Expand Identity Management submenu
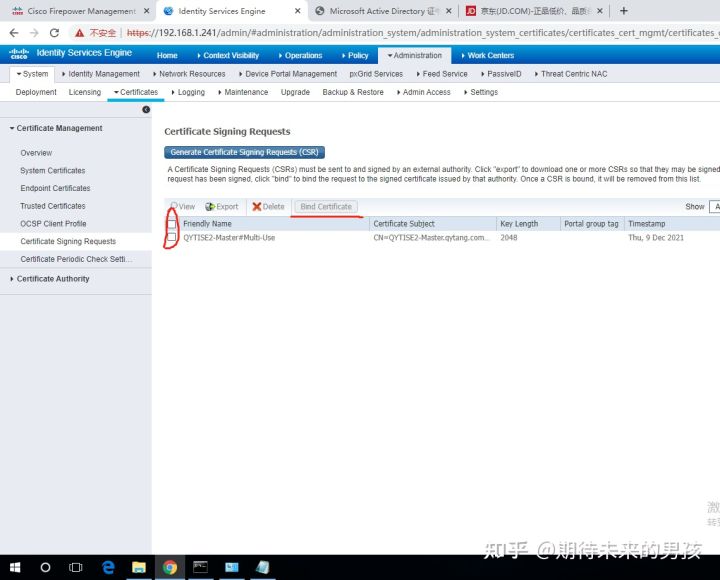The width and height of the screenshot is (720, 580). (x=101, y=74)
